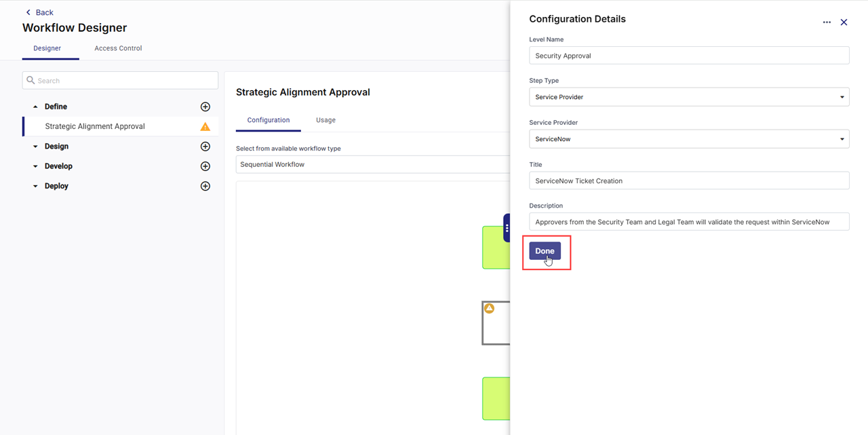Select Strategic Alignment Approval tree item
The height and width of the screenshot is (435, 868).
point(120,126)
